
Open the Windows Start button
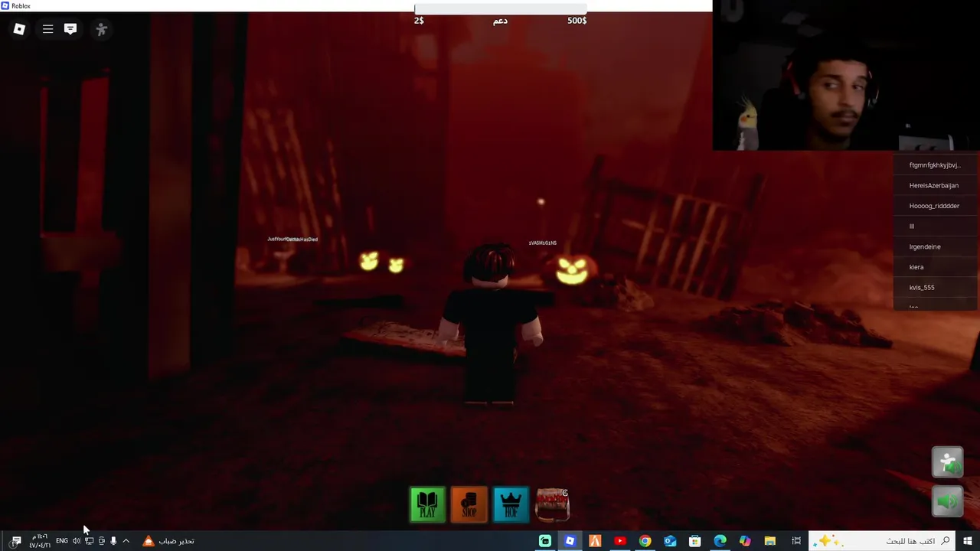click(x=968, y=541)
